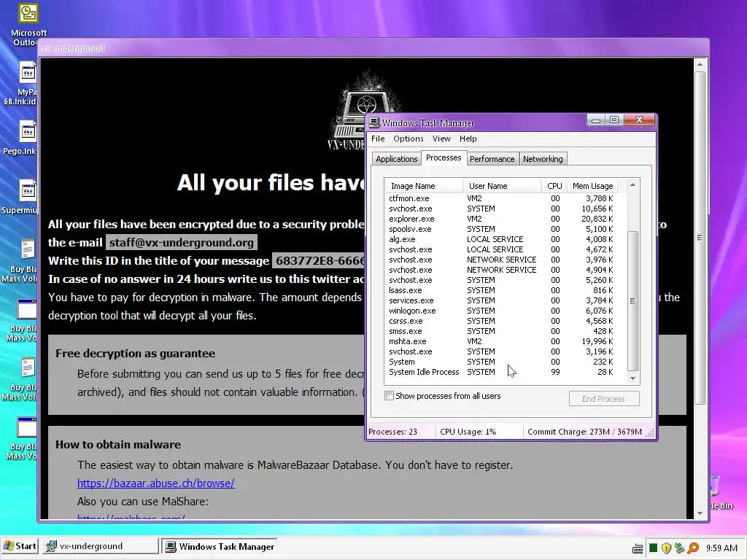Open the Options menu in Task Manager
This screenshot has width=747, height=560.
[x=409, y=139]
